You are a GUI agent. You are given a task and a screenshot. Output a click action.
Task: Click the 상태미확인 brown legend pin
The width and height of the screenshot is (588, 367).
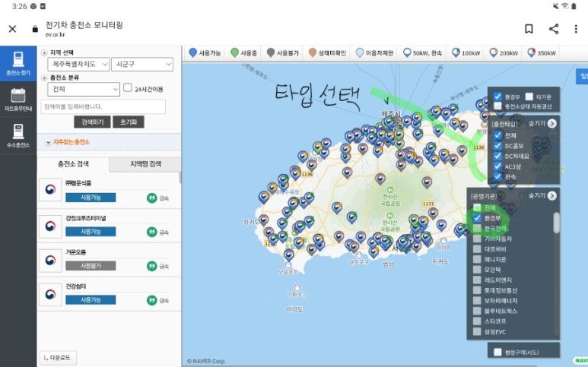(313, 52)
